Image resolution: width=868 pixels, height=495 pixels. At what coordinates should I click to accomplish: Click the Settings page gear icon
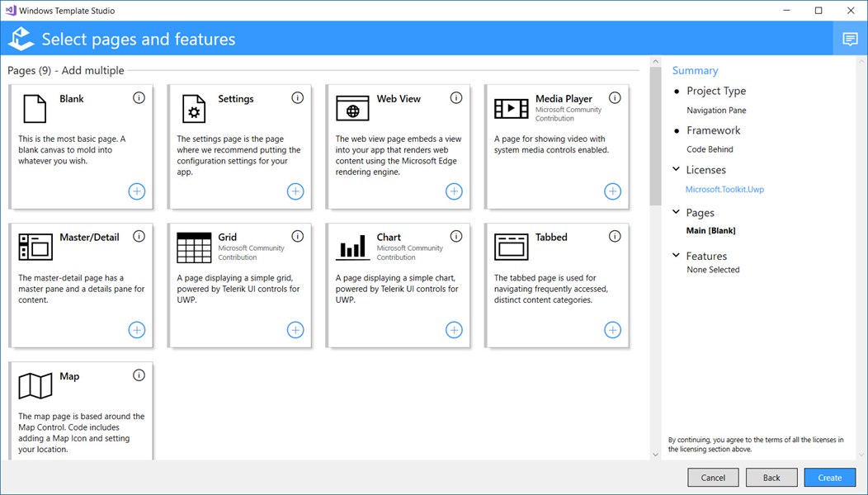tap(194, 109)
